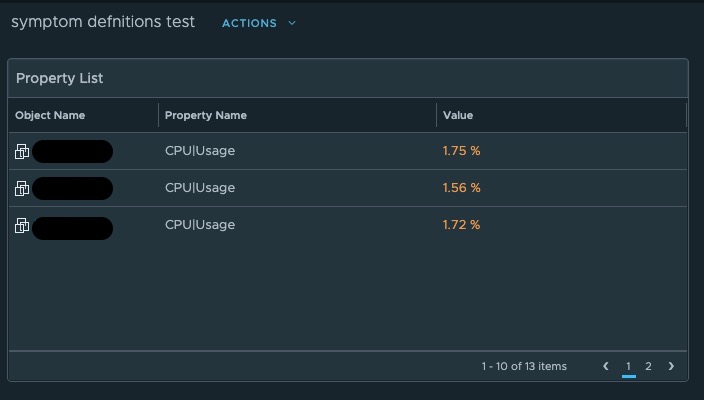Viewport: 704px width, 400px height.
Task: Select page 1 in pagination
Action: click(628, 366)
